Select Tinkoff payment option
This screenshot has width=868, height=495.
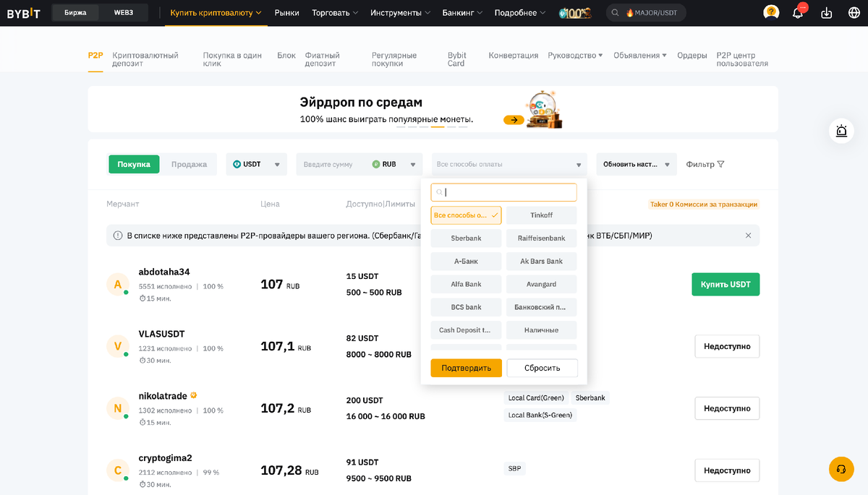pos(542,215)
